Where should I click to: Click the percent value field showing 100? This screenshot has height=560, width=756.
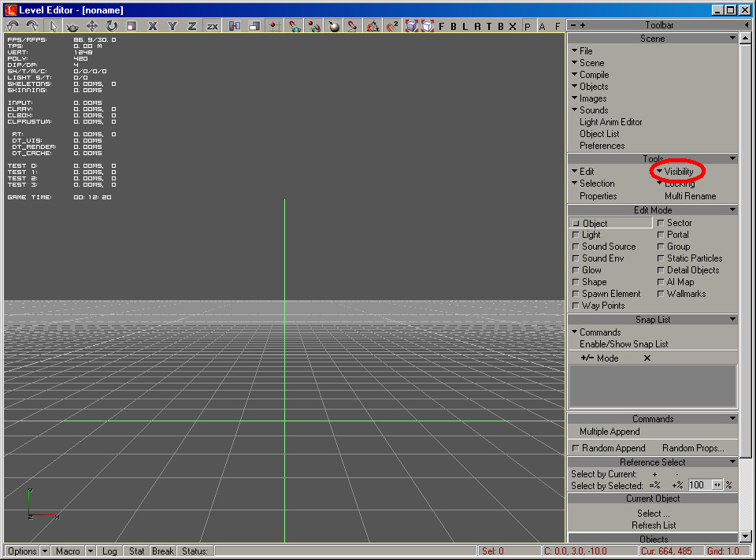click(700, 485)
